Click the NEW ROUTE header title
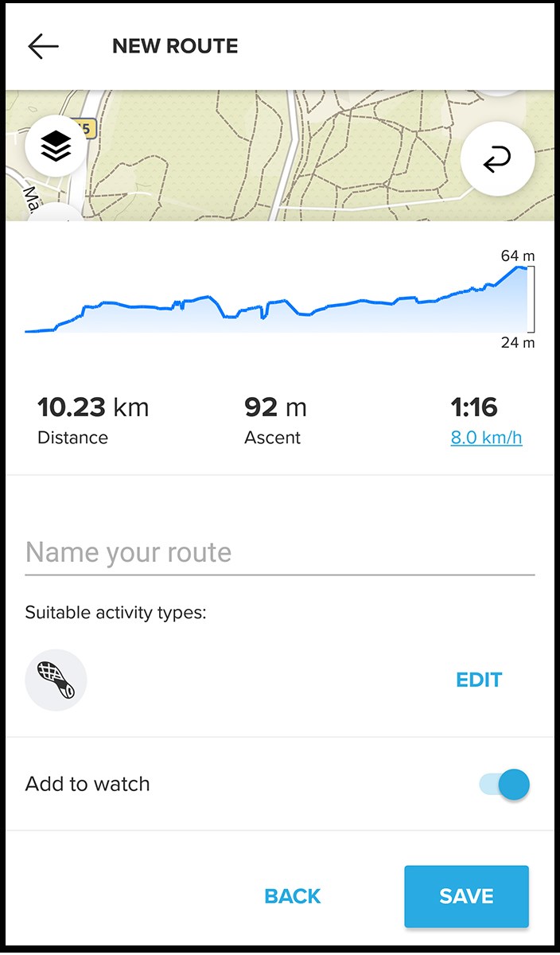 (175, 46)
